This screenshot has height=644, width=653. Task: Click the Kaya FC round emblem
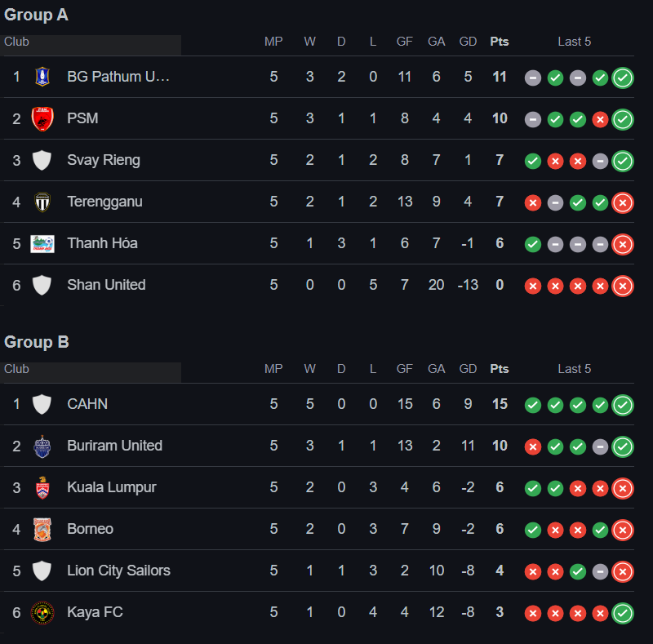[x=42, y=613]
